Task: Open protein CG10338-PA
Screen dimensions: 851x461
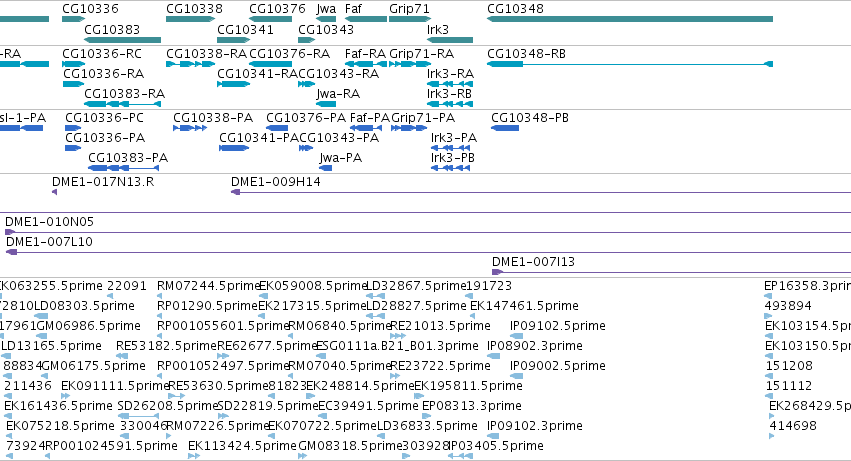Action: click(213, 118)
